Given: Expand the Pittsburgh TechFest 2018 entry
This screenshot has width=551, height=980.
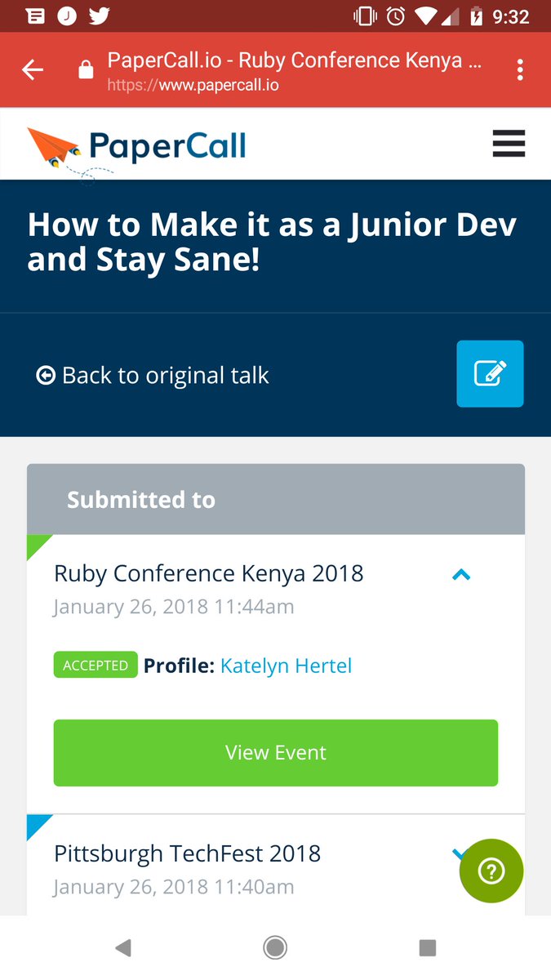Looking at the screenshot, I should 460,854.
